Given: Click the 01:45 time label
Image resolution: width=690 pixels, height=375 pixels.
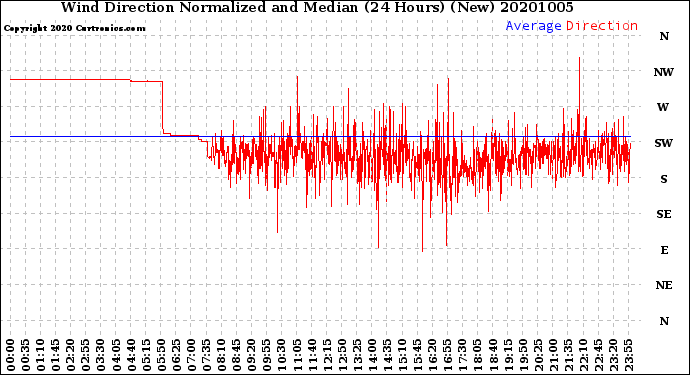Looking at the screenshot, I should point(56,355).
